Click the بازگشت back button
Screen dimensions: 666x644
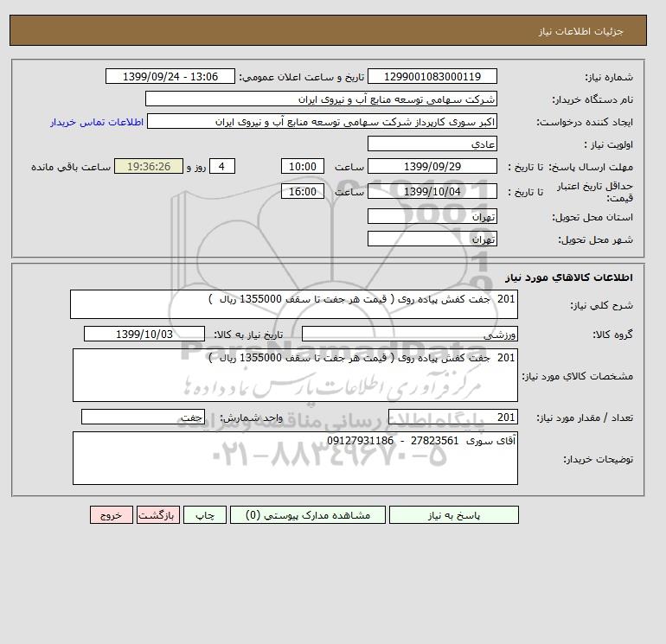click(158, 515)
